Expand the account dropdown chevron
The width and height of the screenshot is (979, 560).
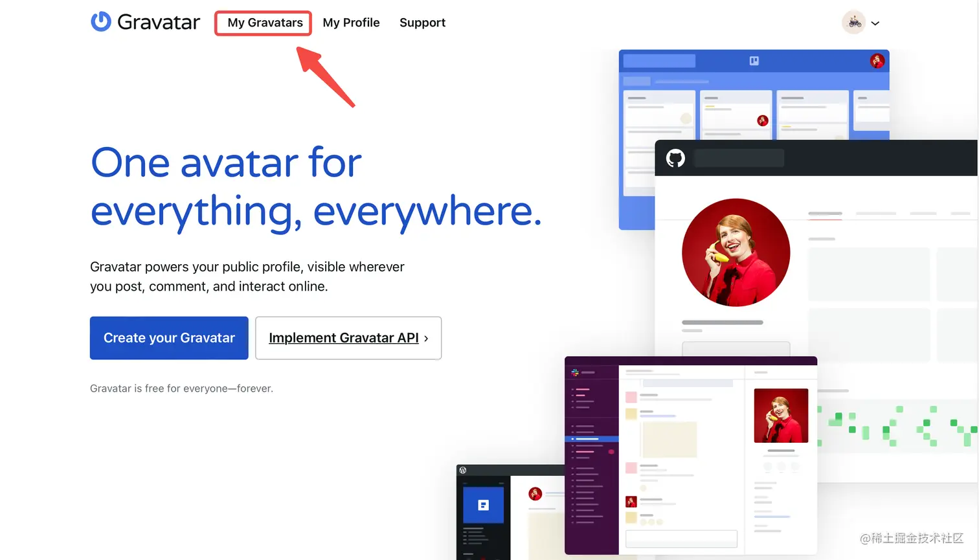click(875, 23)
